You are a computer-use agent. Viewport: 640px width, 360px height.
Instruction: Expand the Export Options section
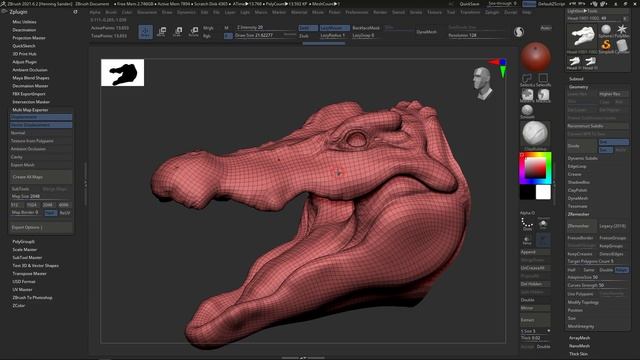tap(41, 227)
